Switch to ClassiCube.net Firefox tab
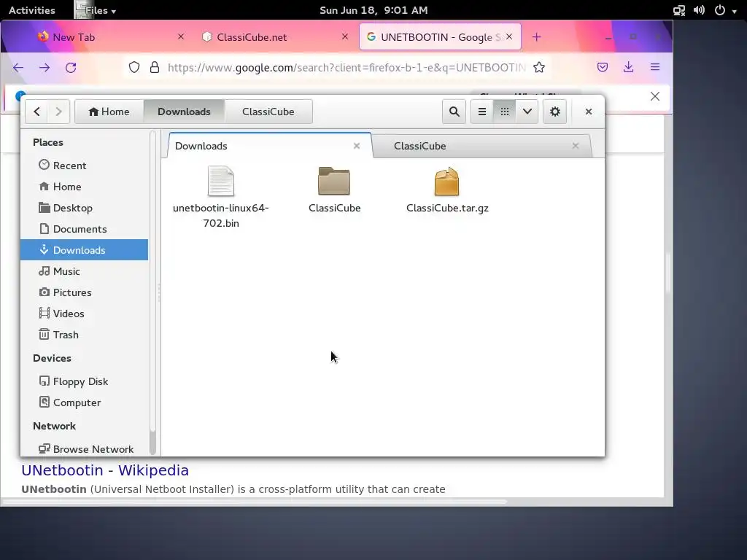This screenshot has height=560, width=747. 275,36
